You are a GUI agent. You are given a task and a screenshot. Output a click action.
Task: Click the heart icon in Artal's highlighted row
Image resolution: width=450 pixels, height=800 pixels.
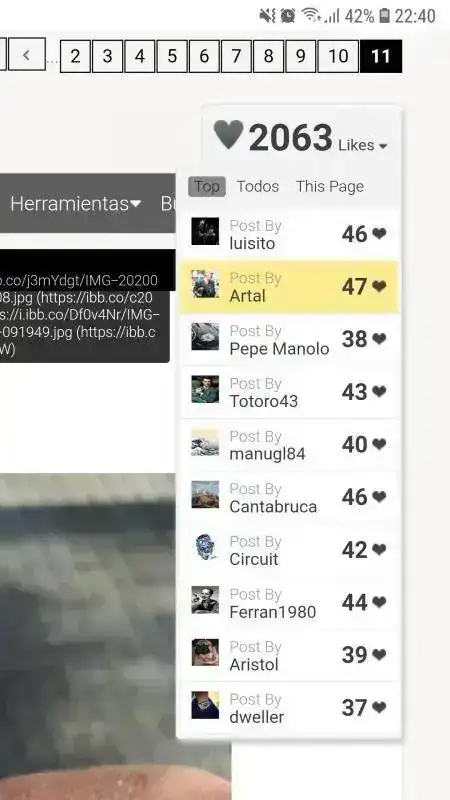tap(379, 286)
